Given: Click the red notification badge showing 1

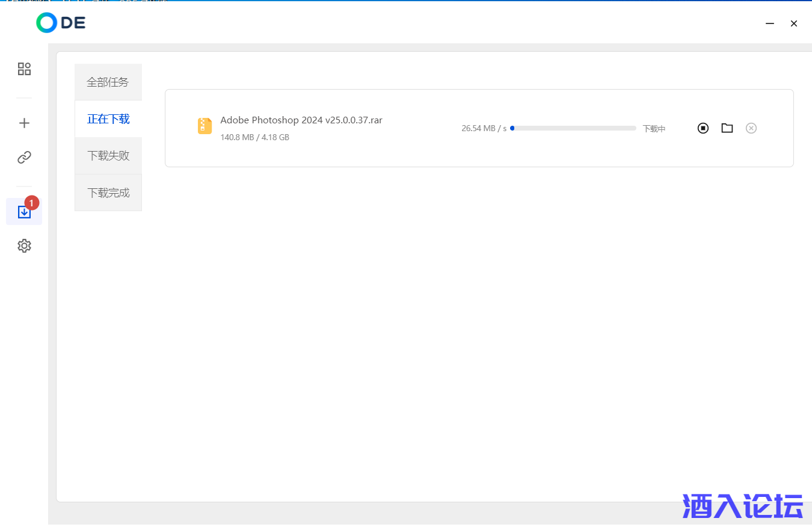Looking at the screenshot, I should click(32, 203).
